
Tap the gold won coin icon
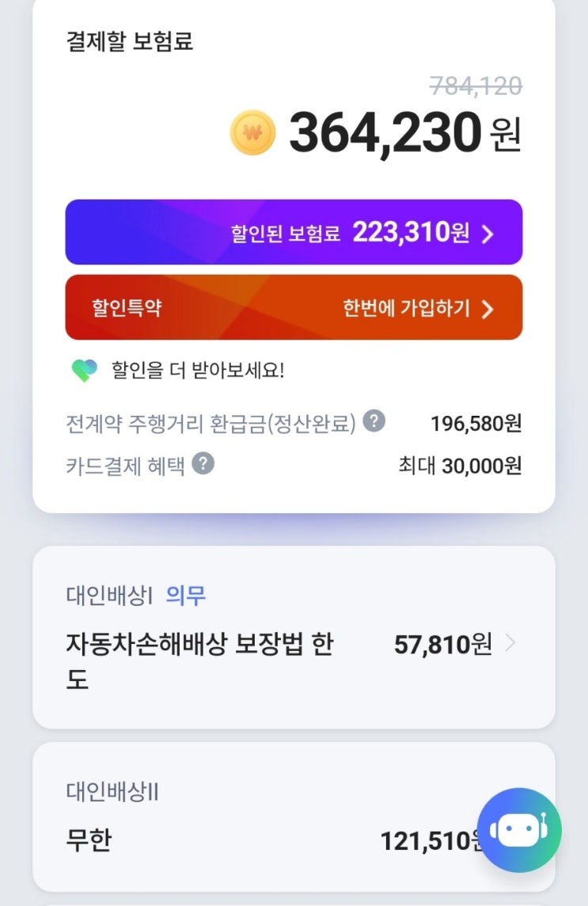[252, 133]
